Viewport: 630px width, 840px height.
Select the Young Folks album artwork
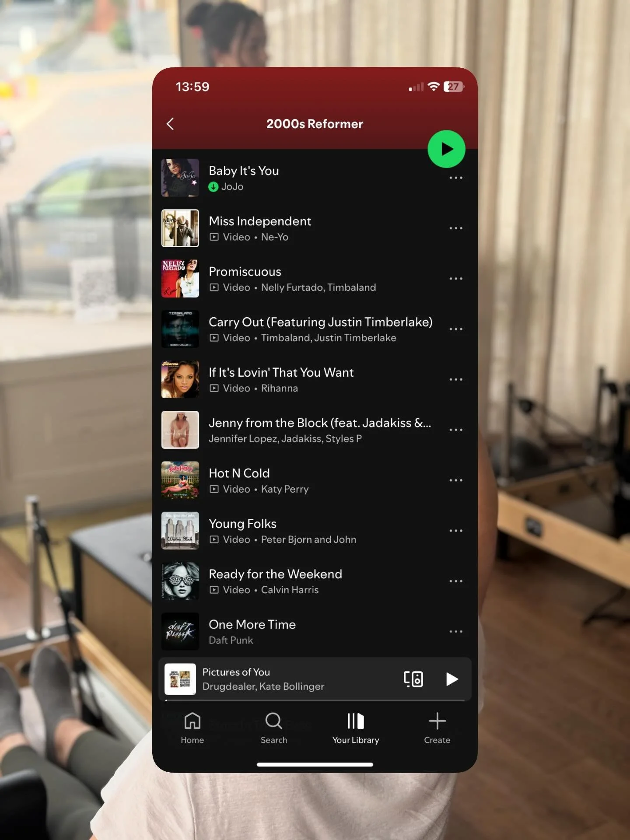tap(180, 531)
